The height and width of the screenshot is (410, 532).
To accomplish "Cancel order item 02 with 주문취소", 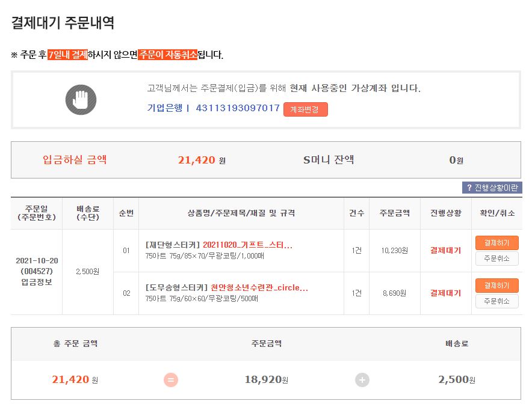I will click(x=496, y=301).
